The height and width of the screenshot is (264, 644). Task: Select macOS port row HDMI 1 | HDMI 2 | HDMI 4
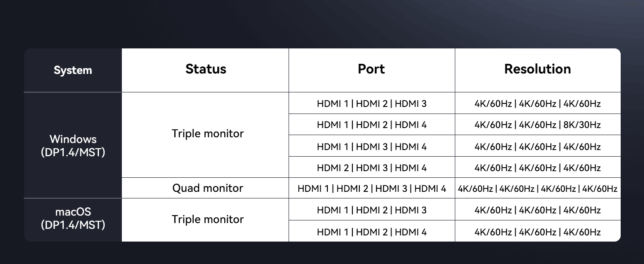tap(372, 232)
